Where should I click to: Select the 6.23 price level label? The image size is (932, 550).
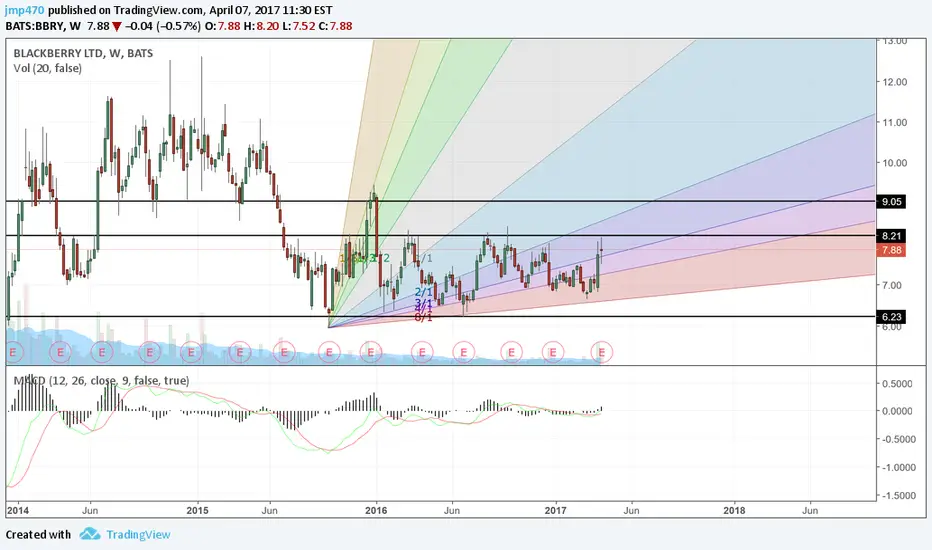[891, 317]
